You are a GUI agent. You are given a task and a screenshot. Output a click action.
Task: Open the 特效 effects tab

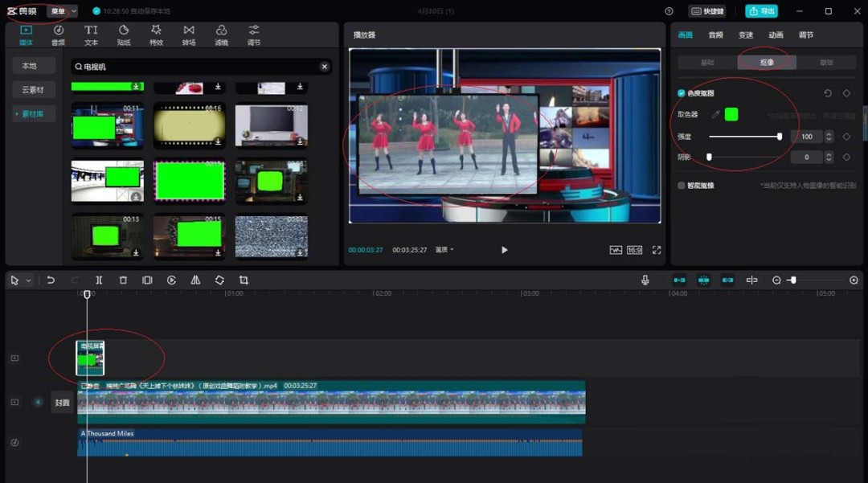(x=156, y=35)
